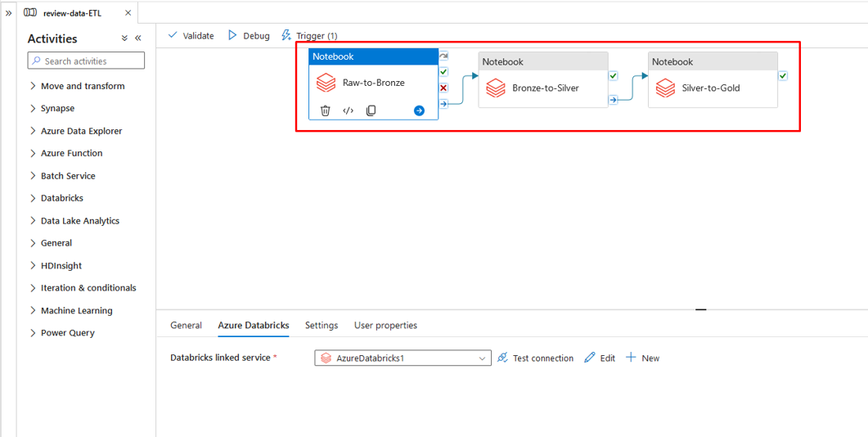Select the Raw-to-Bronze notebook activity
Screen dimensions: 868x437
coord(374,83)
